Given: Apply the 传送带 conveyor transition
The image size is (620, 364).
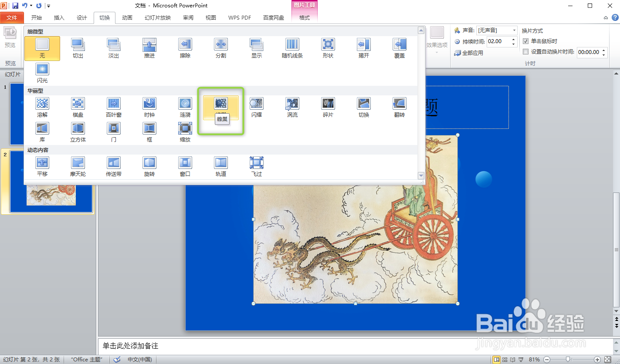Looking at the screenshot, I should coord(114,167).
